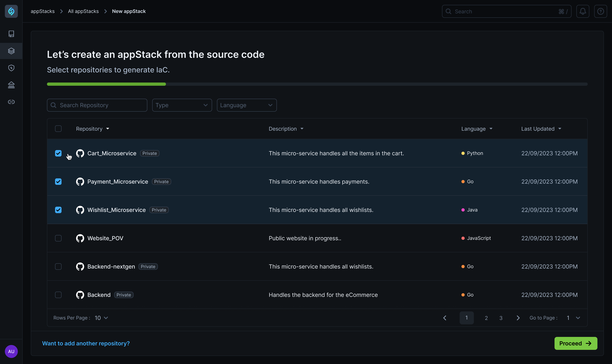Click the Website_POV repository name
This screenshot has width=612, height=364.
click(x=105, y=238)
